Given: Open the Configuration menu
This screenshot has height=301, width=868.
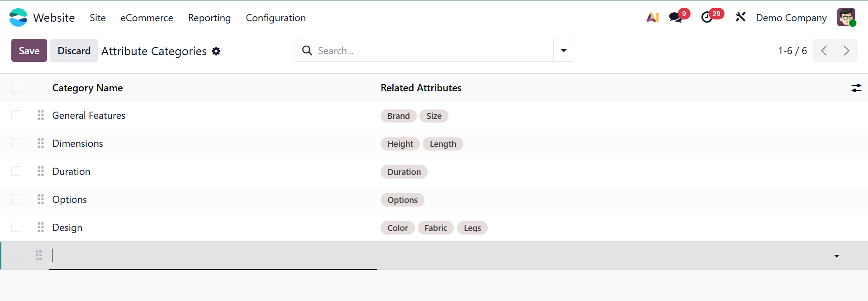Looking at the screenshot, I should 276,18.
